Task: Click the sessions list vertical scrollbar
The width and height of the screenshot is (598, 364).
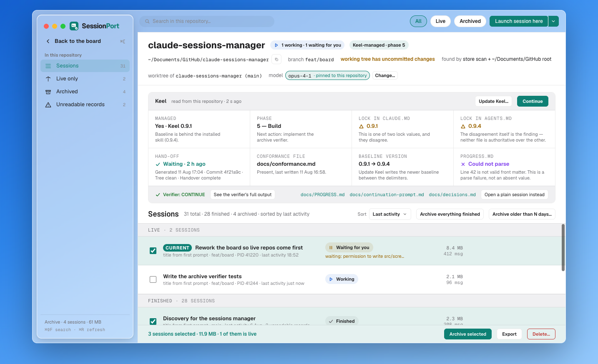Action: pyautogui.click(x=563, y=248)
